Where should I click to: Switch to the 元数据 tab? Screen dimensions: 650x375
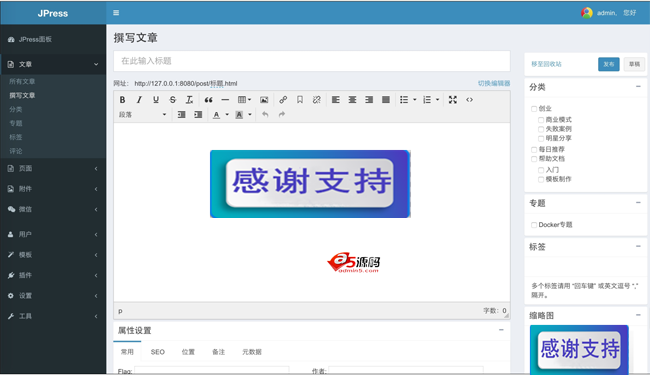pyautogui.click(x=252, y=352)
